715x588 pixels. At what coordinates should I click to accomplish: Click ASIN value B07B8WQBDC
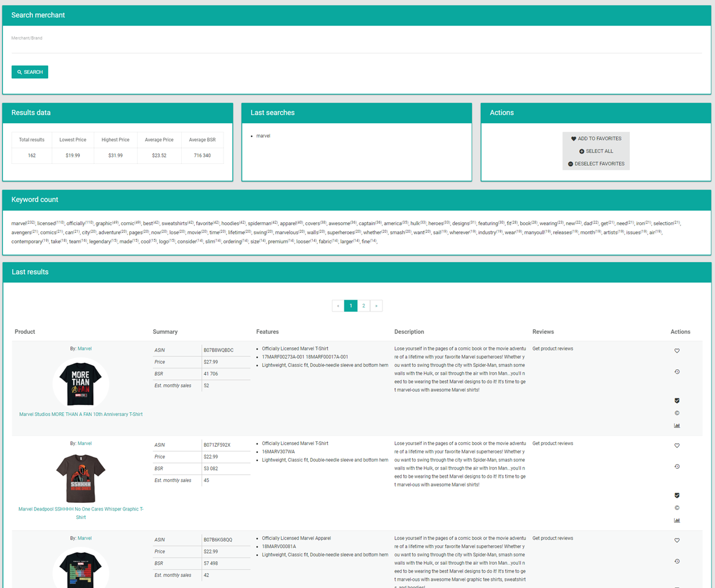pyautogui.click(x=219, y=350)
